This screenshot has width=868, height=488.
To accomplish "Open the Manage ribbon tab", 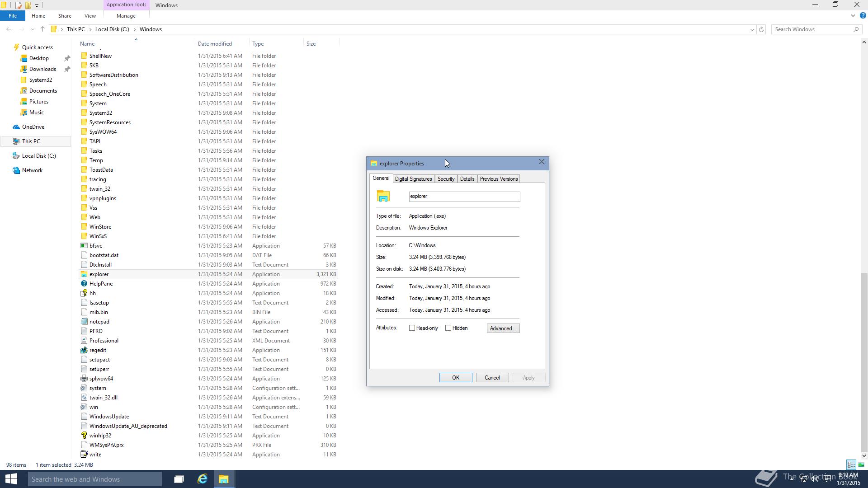I will pos(126,16).
